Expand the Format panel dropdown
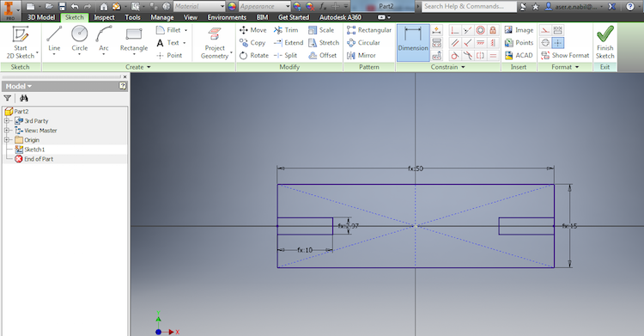Viewport: 644px width, 336px height. (x=565, y=67)
